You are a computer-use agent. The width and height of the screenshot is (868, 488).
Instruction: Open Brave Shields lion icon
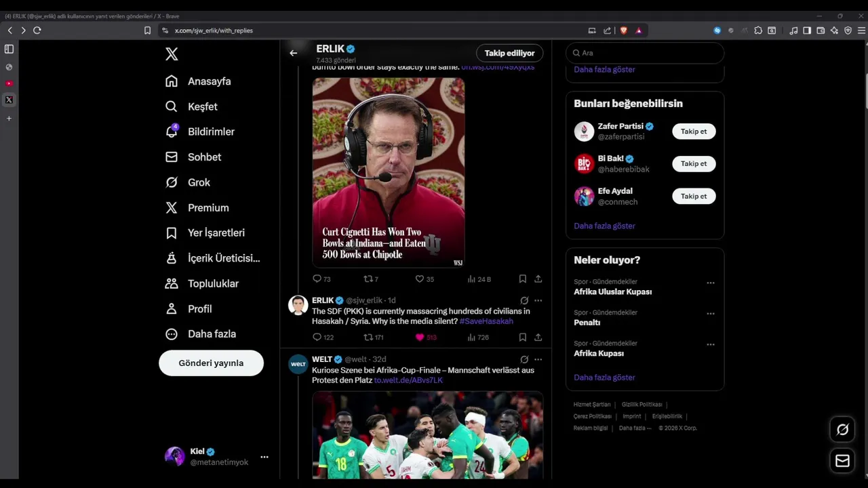click(623, 30)
